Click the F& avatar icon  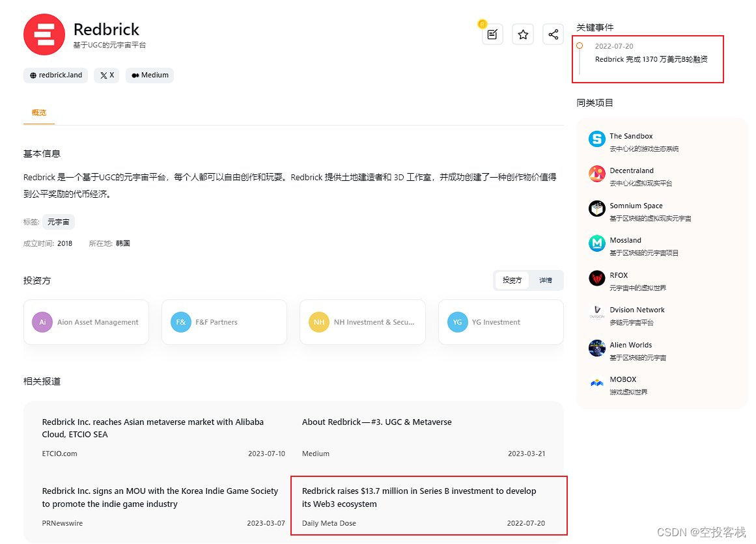181,322
